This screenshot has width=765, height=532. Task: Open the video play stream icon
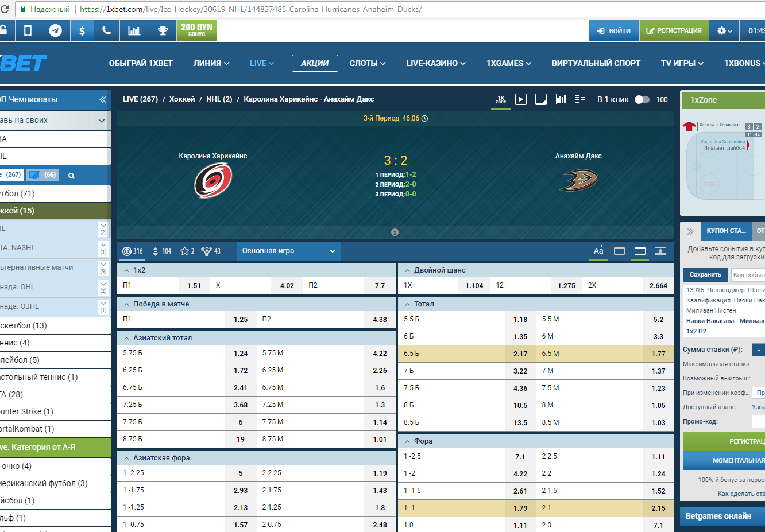click(x=521, y=99)
